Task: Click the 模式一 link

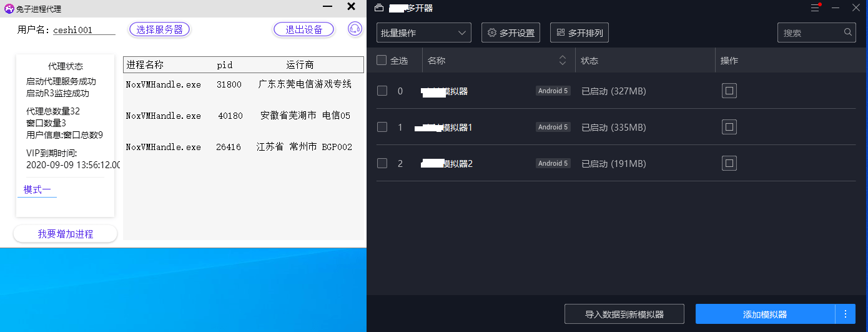Action: (x=37, y=189)
